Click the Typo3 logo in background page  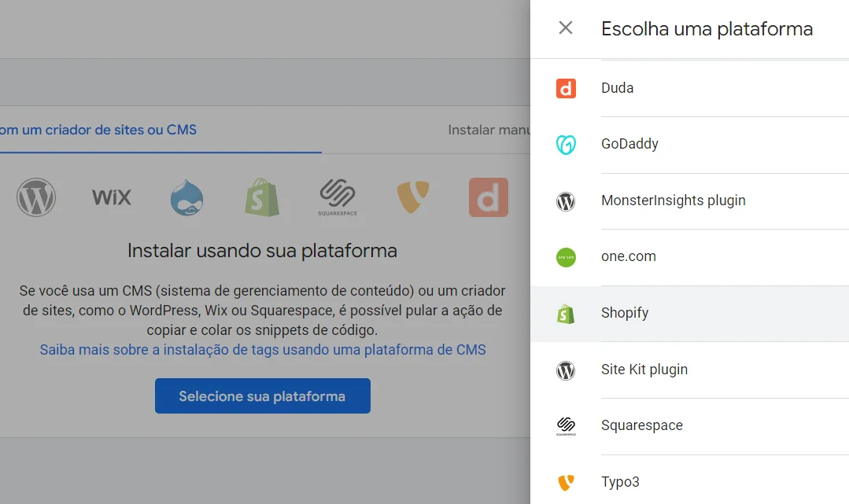point(413,197)
